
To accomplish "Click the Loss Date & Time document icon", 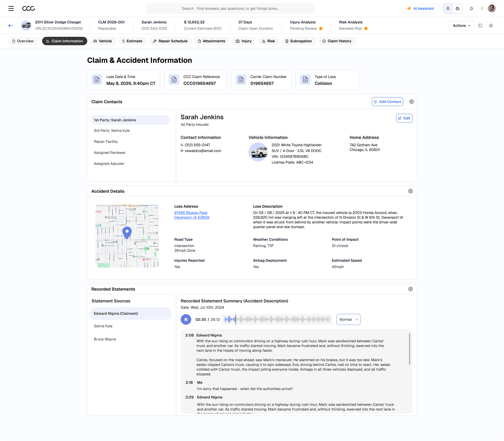I will point(97,79).
